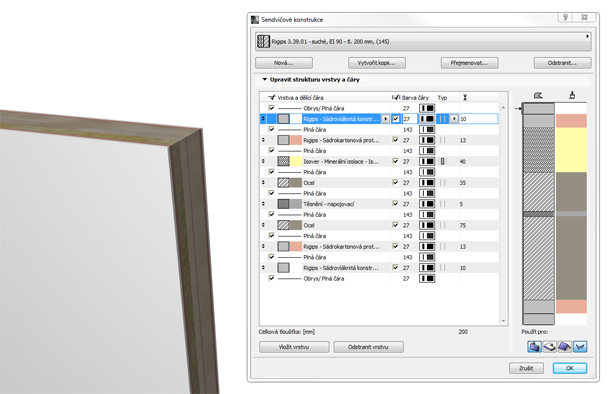Screen dimensions: 610x394
Task: Click pen weight icon of bottom Obrys/Plná čára row
Action: point(427,278)
